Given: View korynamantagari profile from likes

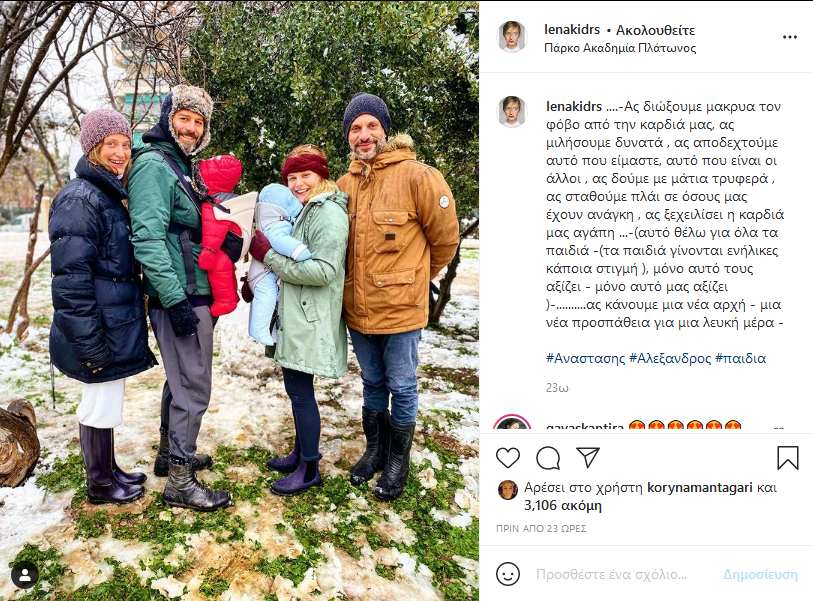Looking at the screenshot, I should (x=699, y=487).
